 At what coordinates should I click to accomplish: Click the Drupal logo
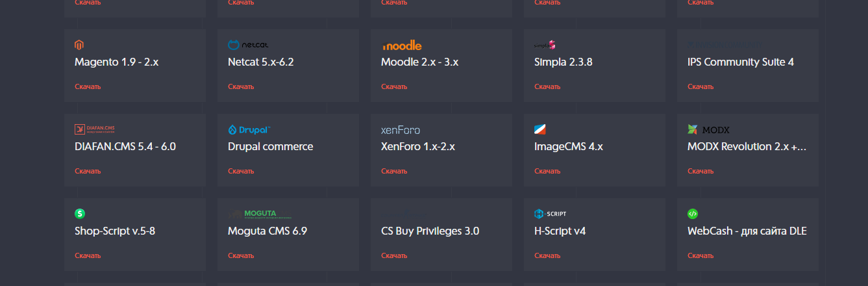click(249, 129)
